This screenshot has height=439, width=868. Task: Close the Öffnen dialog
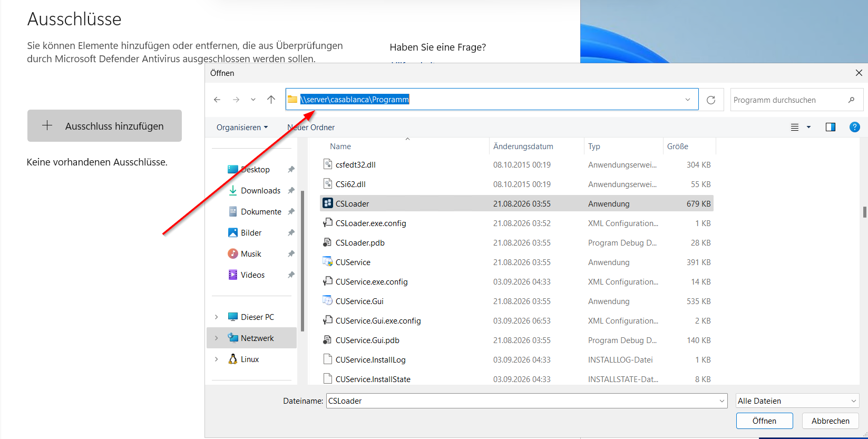(x=859, y=73)
